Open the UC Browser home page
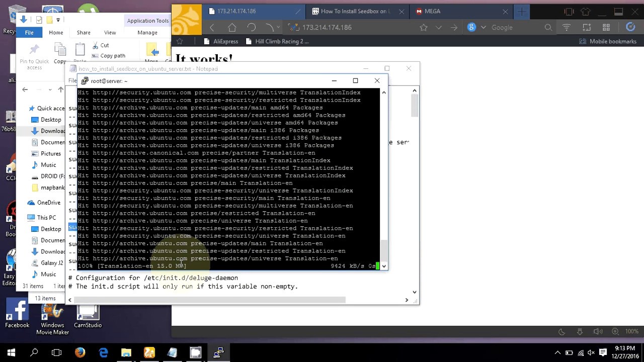Screen dimensions: 644x362 [232, 28]
